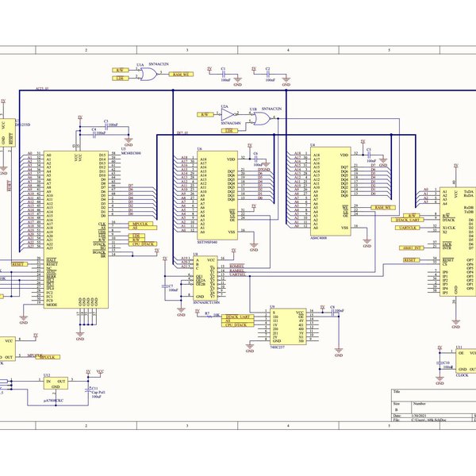Click polarized capacitor C11 symbol

tap(88, 390)
